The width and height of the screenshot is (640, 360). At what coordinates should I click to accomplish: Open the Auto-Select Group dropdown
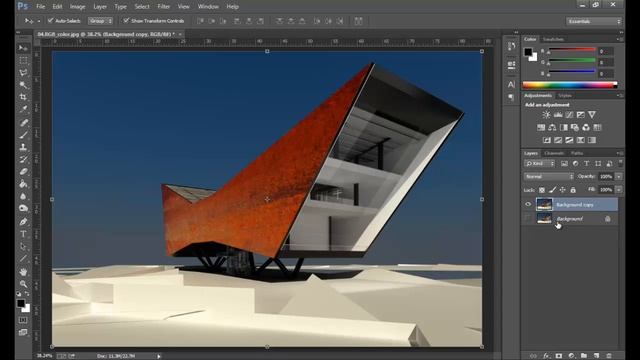click(x=100, y=21)
